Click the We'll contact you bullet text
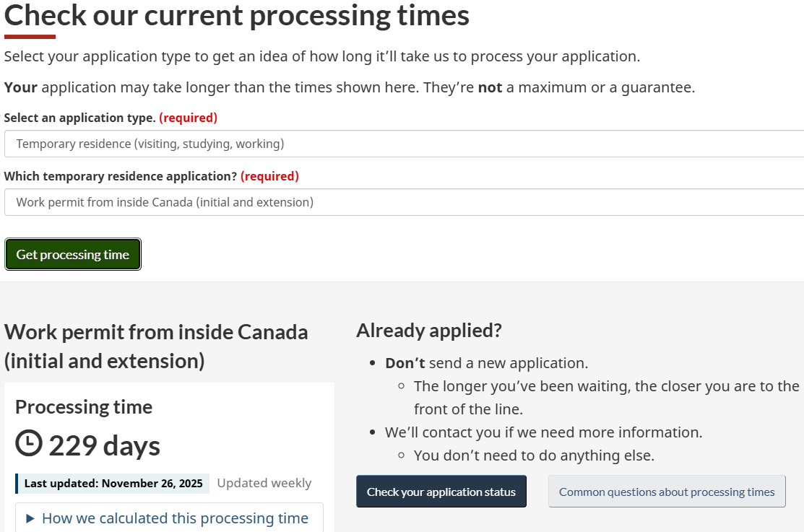 point(543,432)
